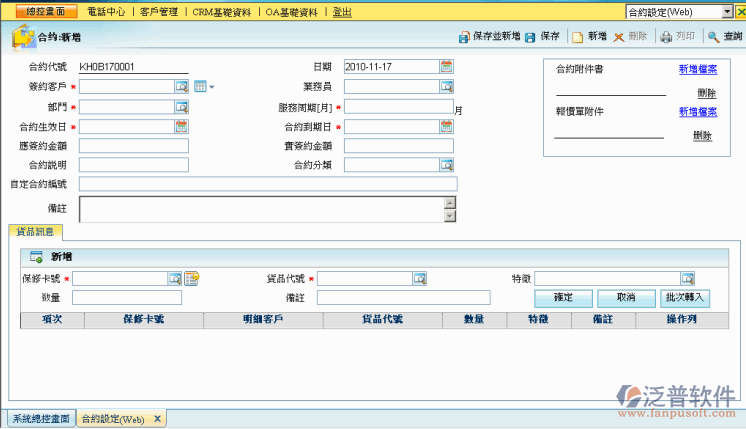The height and width of the screenshot is (429, 746).
Task: Open the 合約生效日 calendar picker
Action: tap(181, 127)
